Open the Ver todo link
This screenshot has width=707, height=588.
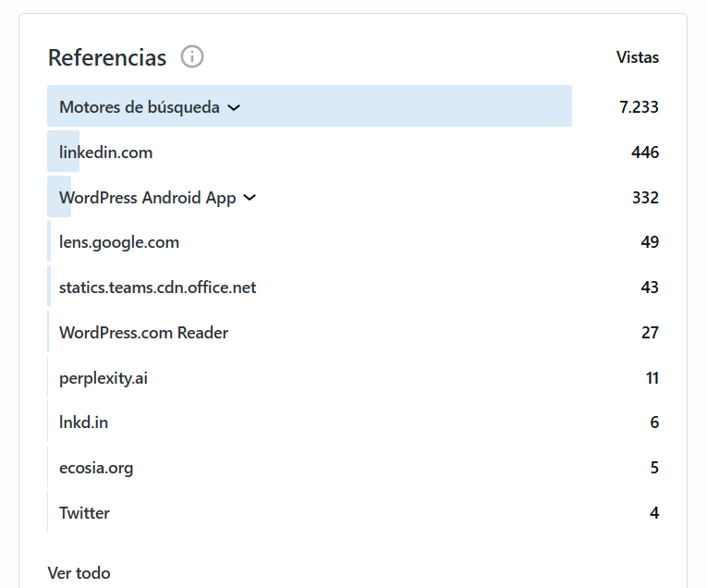pyautogui.click(x=79, y=573)
